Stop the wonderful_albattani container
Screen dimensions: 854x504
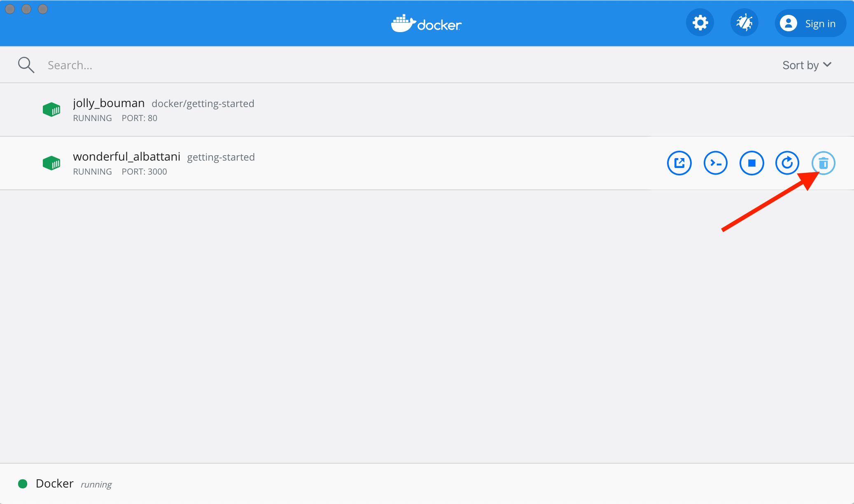coord(752,163)
